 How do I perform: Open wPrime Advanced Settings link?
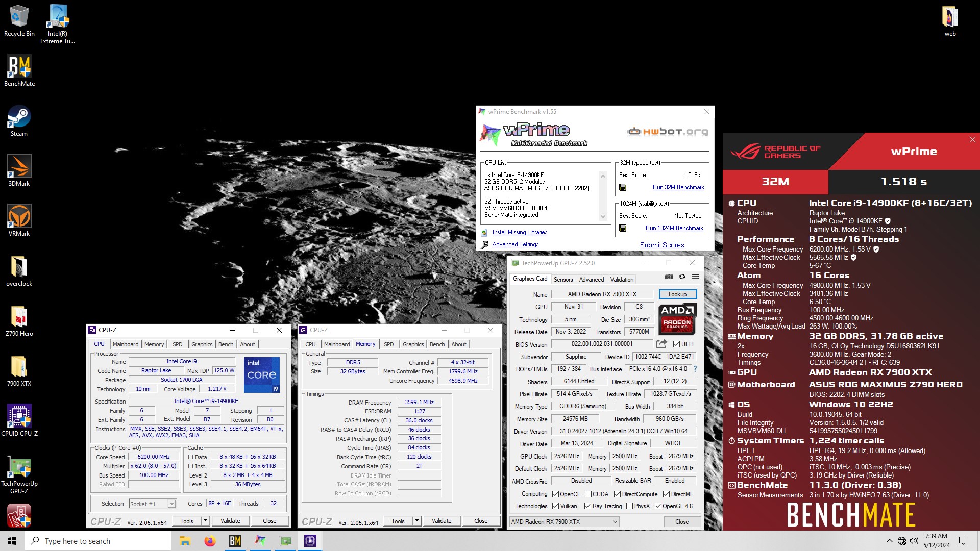(x=515, y=244)
